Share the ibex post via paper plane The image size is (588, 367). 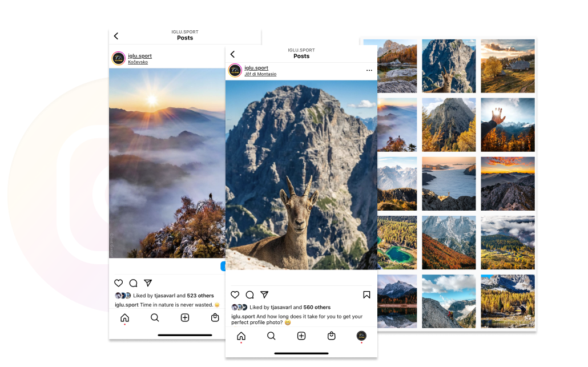pos(264,295)
